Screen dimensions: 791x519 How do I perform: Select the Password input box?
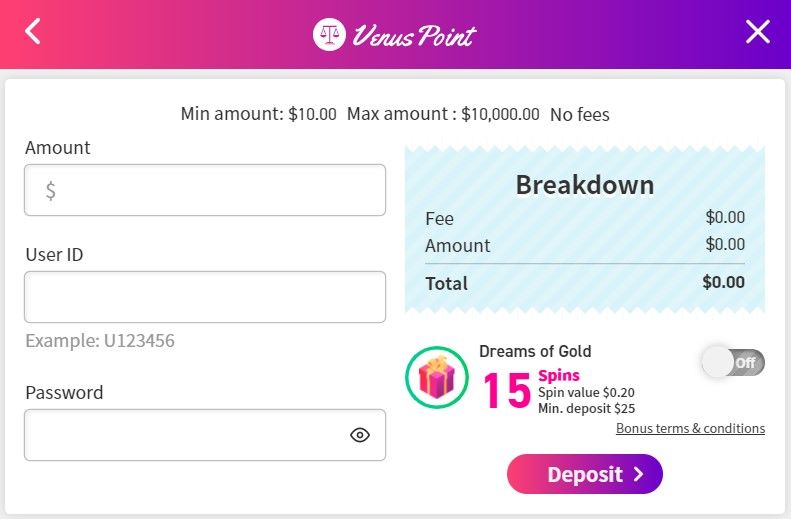click(205, 435)
